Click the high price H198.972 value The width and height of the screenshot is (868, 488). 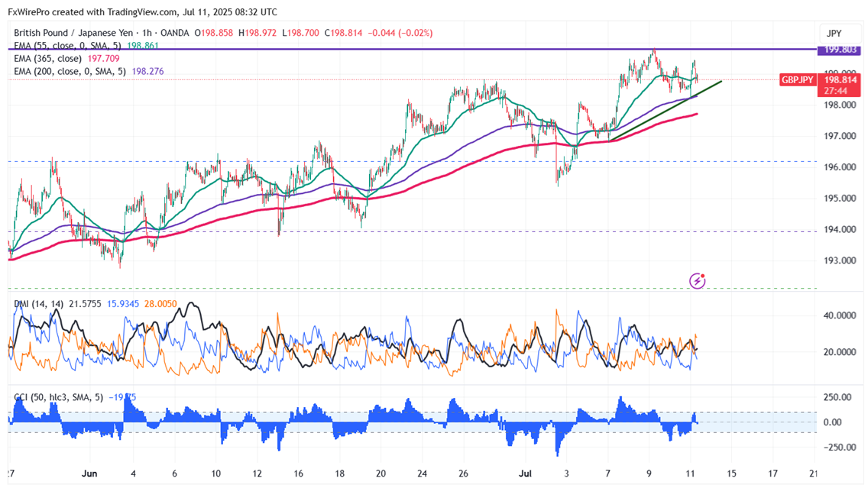click(257, 33)
